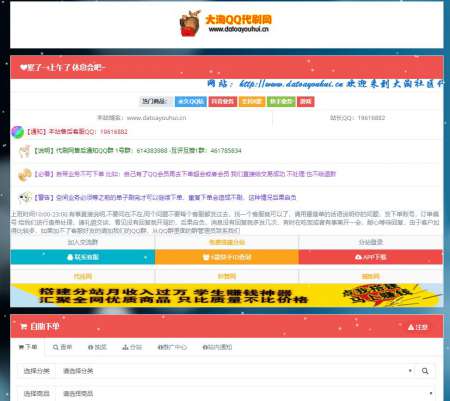Click the yellow emoji icon beside 【必看】 notice
The image size is (450, 401).
(x=25, y=174)
